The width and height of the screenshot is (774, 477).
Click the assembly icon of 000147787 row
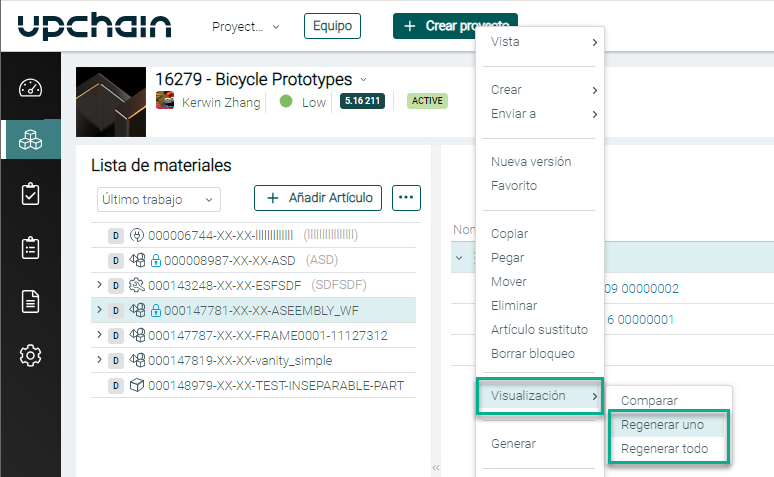click(x=137, y=335)
